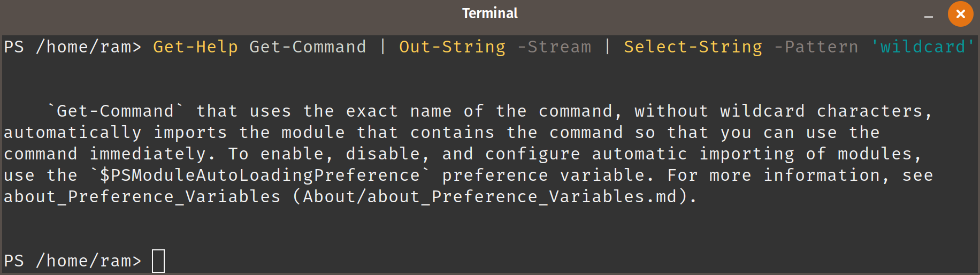This screenshot has width=980, height=275.
Task: Click about_Preference_Variables at the last line start
Action: point(142,197)
